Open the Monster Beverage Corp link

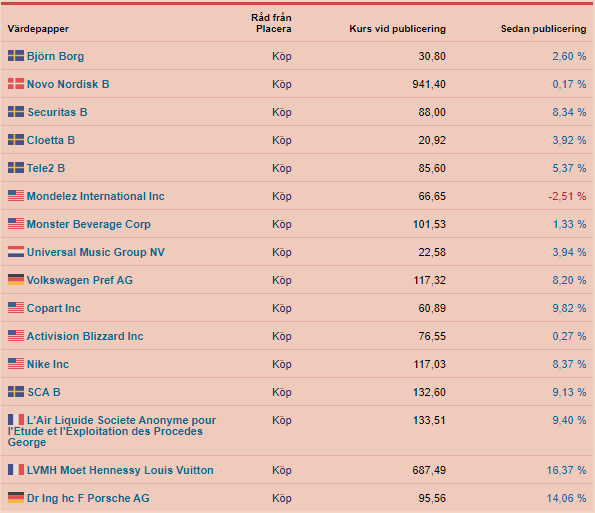(89, 224)
